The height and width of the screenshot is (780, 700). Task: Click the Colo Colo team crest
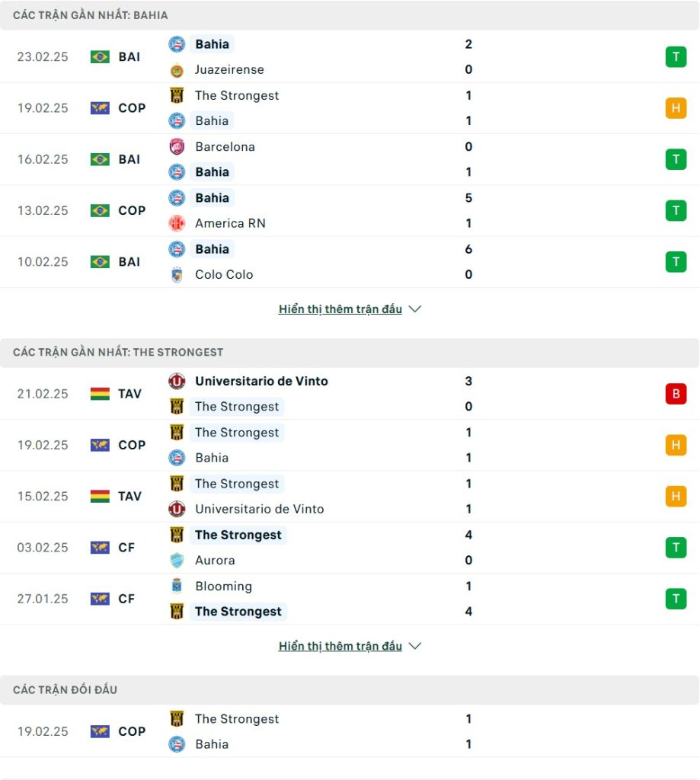click(177, 275)
